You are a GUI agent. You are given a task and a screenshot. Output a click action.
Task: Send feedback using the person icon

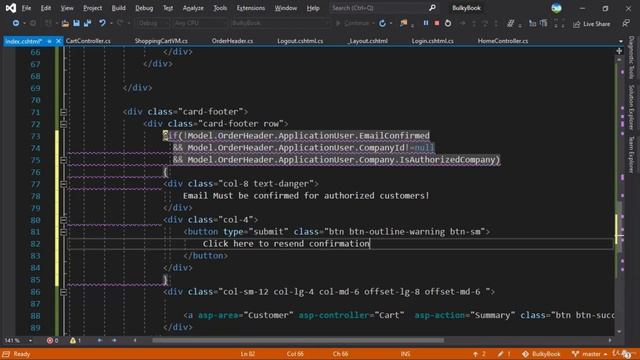click(x=626, y=24)
